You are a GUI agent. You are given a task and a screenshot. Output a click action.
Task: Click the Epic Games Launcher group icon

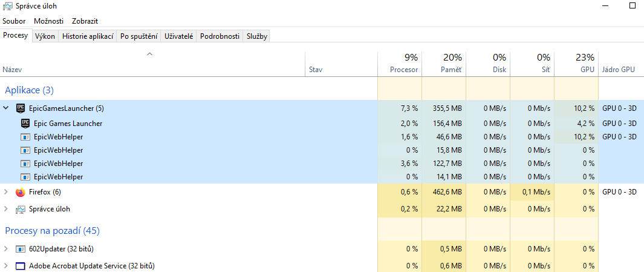[x=21, y=109]
